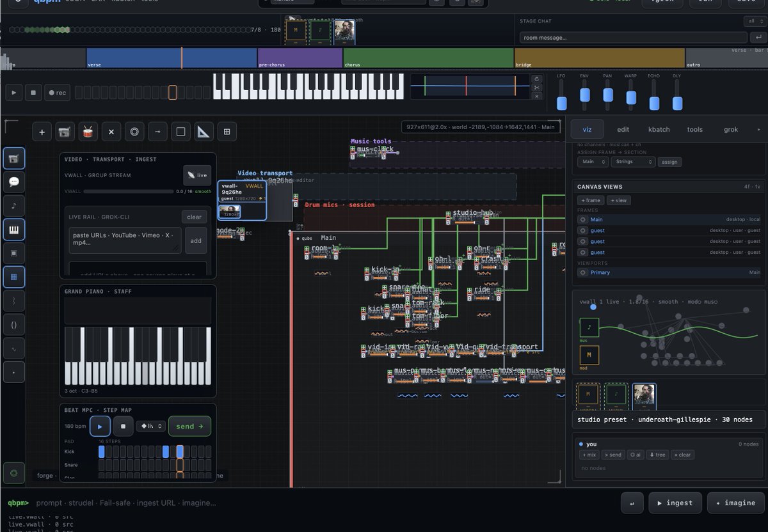Click the + mix button under you
Screen dimensions: 768x532
pyautogui.click(x=589, y=455)
